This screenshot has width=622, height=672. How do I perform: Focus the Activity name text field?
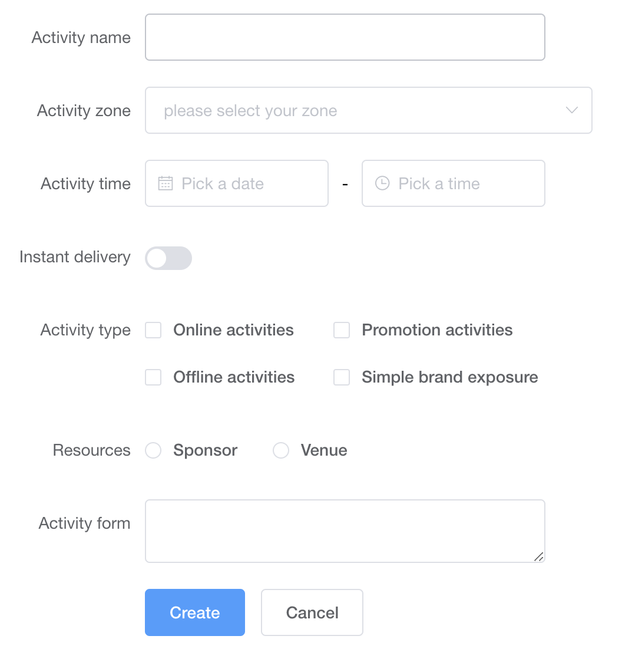[345, 37]
